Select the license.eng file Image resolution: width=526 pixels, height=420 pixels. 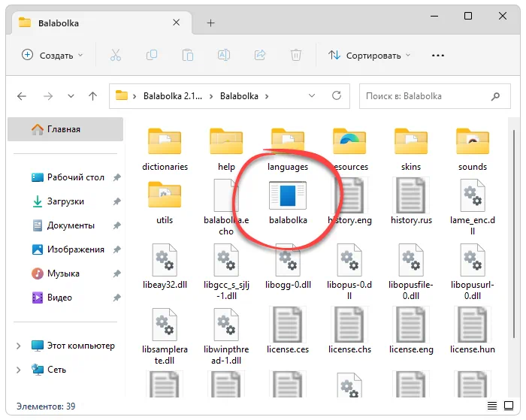[x=411, y=331]
